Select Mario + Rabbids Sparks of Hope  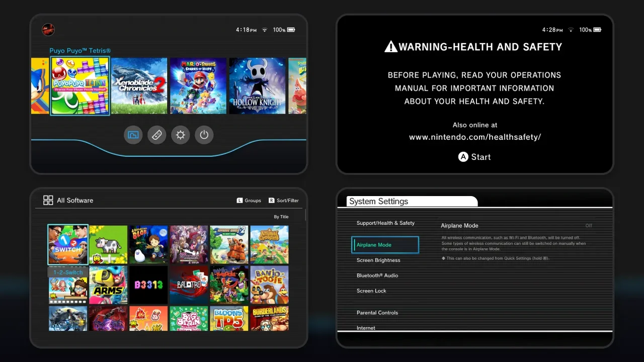pos(198,86)
